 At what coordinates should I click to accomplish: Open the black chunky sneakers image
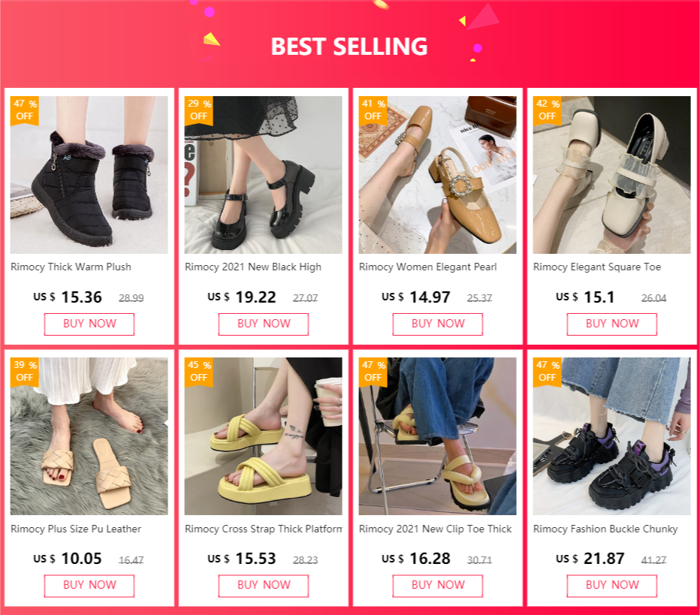(611, 436)
